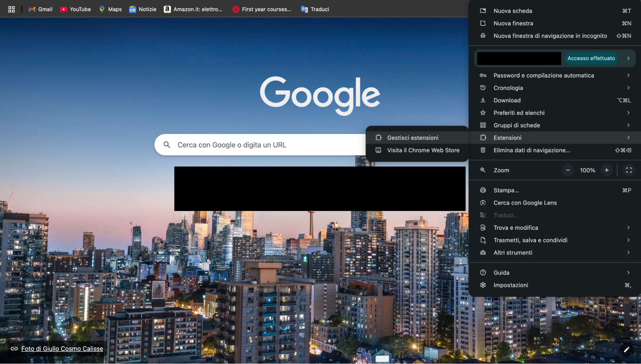
Task: Open the apps grid launcher
Action: point(12,9)
